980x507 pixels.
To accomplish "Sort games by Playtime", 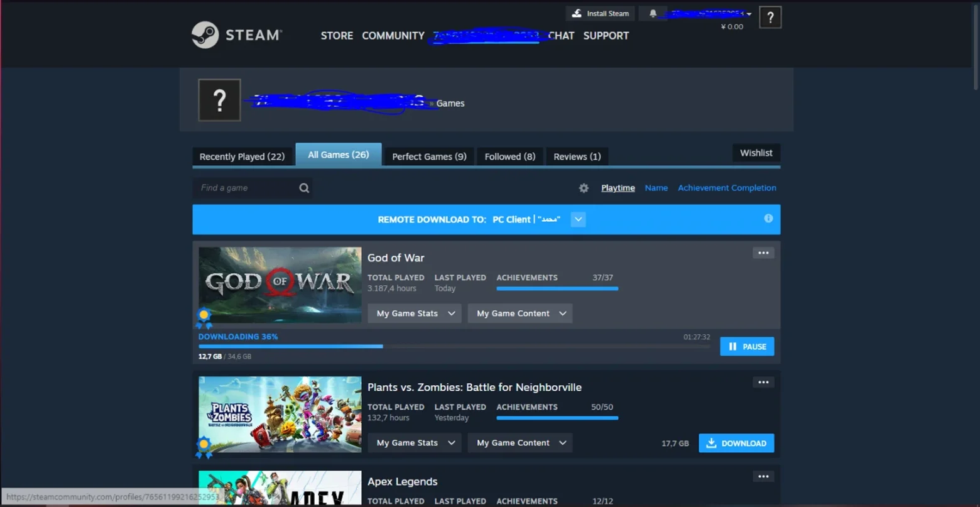I will pos(618,188).
